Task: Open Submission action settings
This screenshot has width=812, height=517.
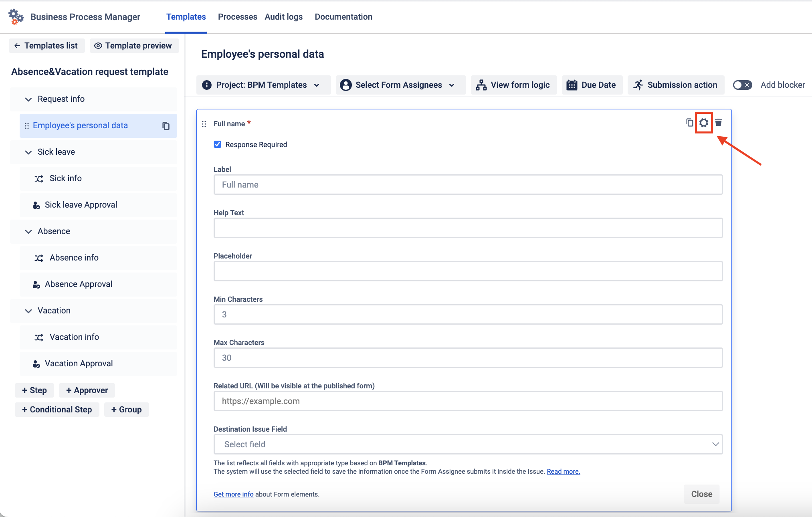Action: (676, 85)
